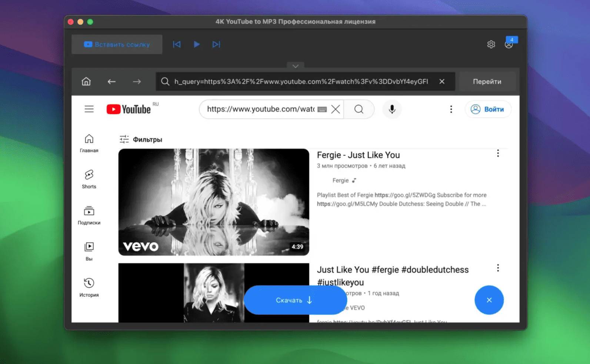Start voice search with microphone

[x=392, y=109]
